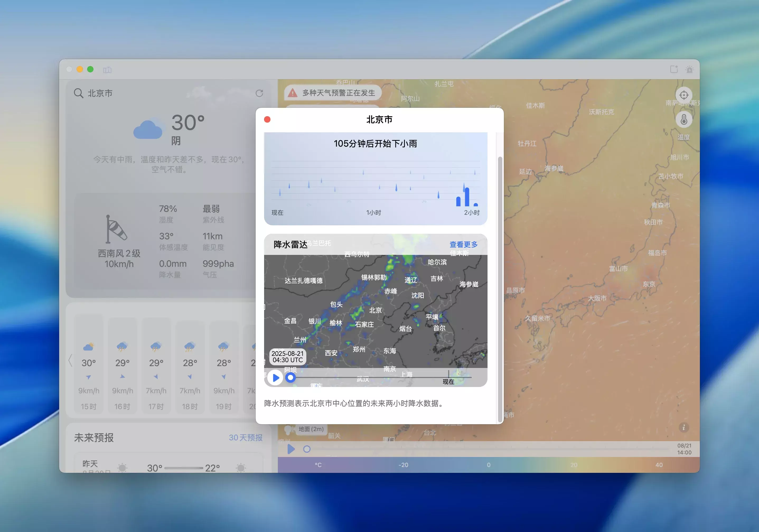Play the temperature map animation

291,449
